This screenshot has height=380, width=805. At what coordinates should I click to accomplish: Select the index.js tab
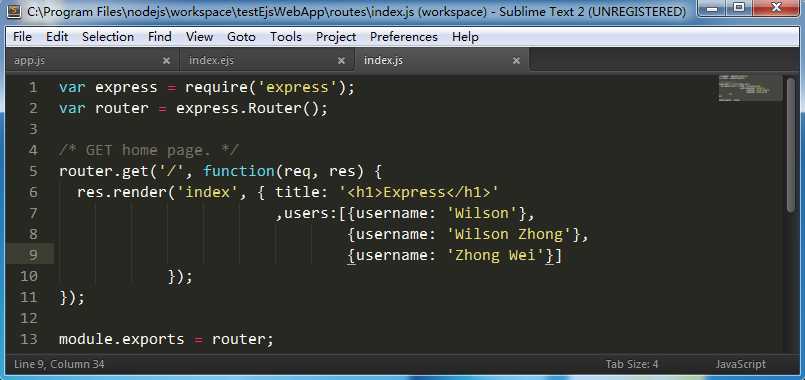pos(442,61)
